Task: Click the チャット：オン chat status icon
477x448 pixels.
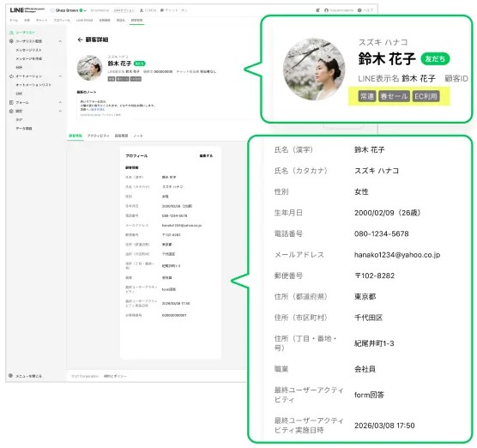Action: click(x=162, y=10)
